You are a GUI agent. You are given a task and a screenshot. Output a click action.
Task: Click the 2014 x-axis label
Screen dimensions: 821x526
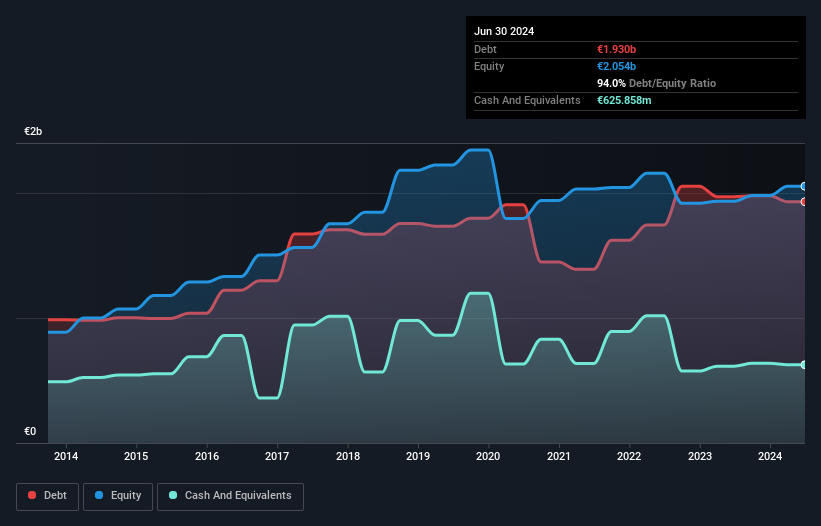click(66, 456)
